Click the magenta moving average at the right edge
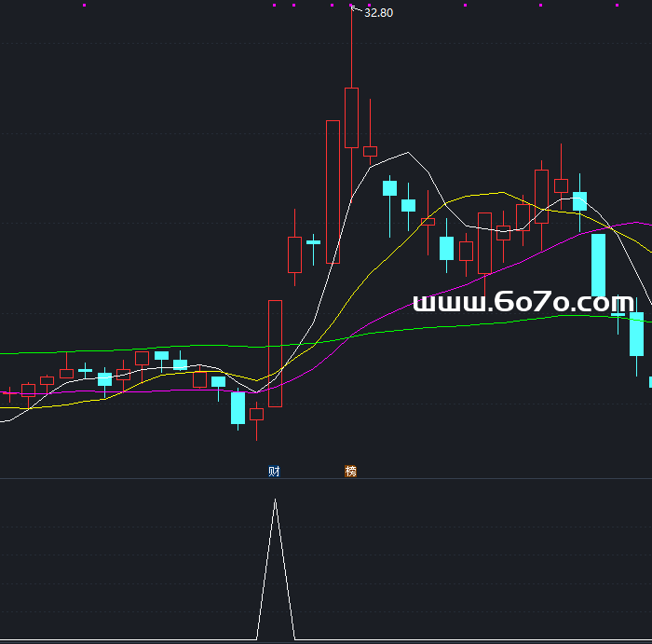Image resolution: width=652 pixels, height=644 pixels. click(641, 223)
